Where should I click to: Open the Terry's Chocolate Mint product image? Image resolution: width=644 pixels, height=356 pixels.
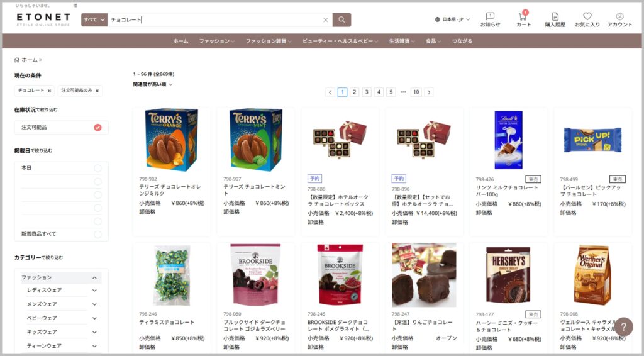(x=255, y=140)
